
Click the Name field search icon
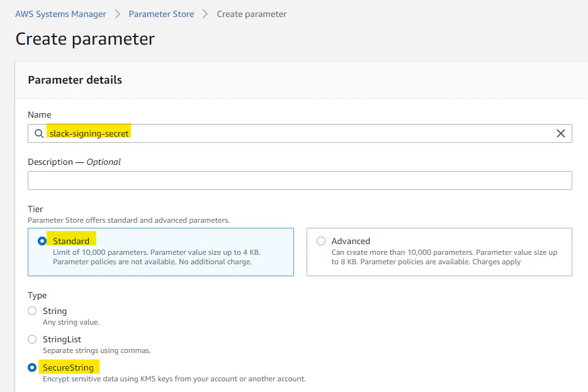pyautogui.click(x=39, y=133)
